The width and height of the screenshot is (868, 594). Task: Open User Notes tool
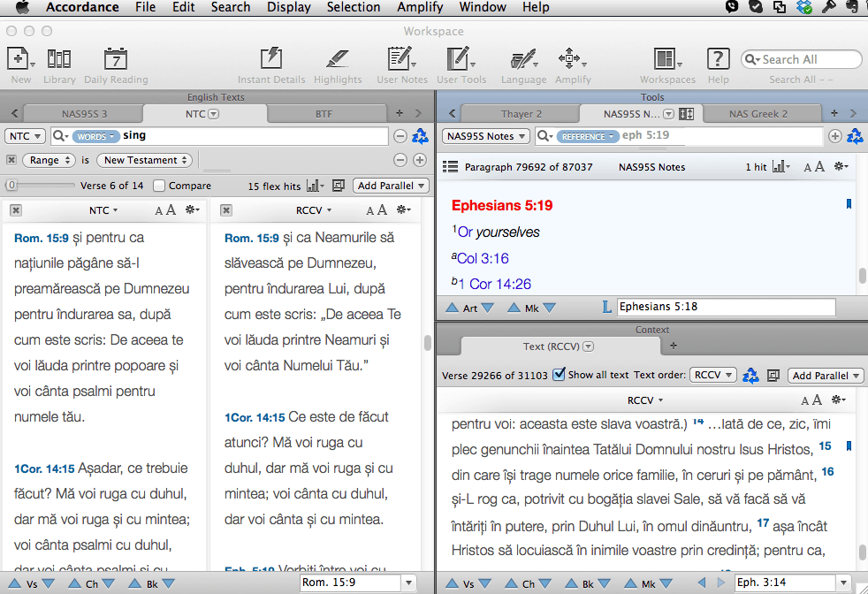[400, 58]
